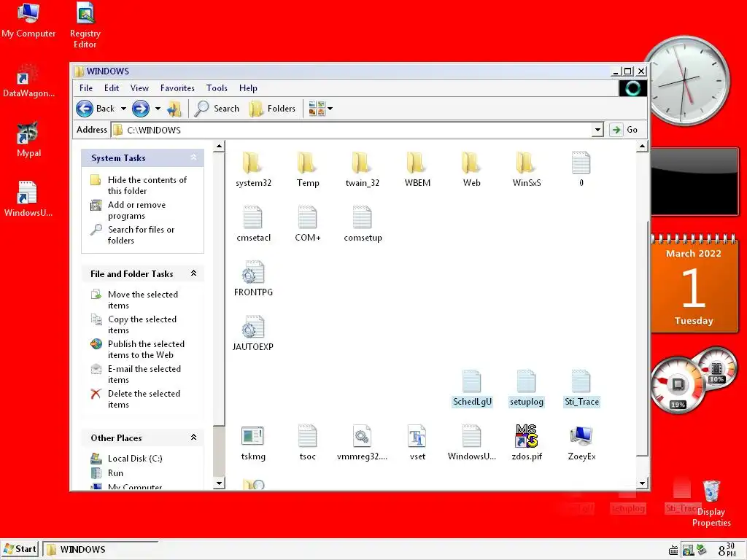Open the Search pane button

coord(217,109)
